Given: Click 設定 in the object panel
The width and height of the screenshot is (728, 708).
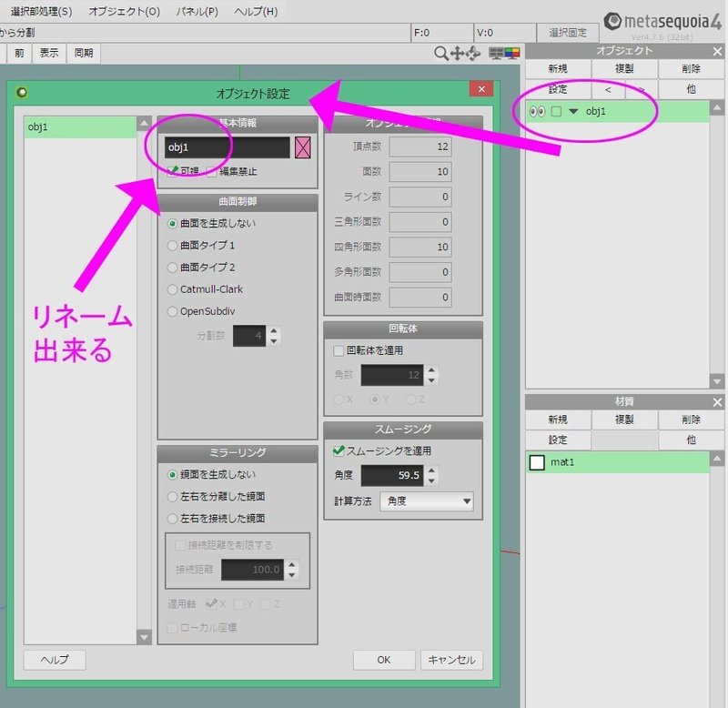Looking at the screenshot, I should tap(558, 89).
